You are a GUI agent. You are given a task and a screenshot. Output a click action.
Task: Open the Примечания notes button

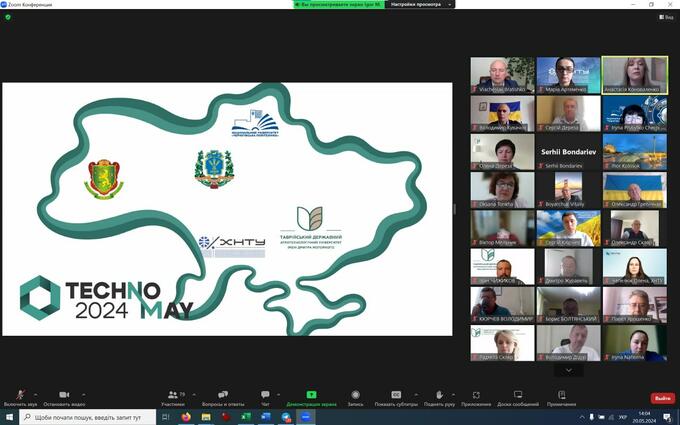562,397
